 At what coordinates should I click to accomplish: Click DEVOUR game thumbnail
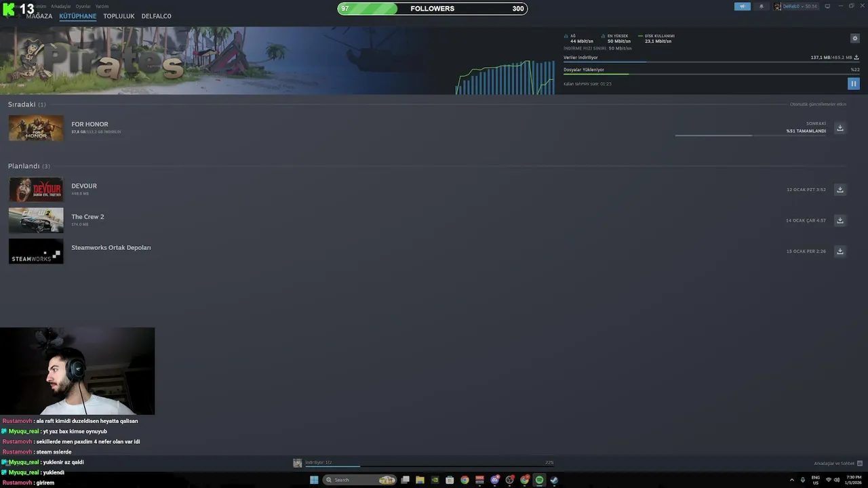pyautogui.click(x=36, y=190)
